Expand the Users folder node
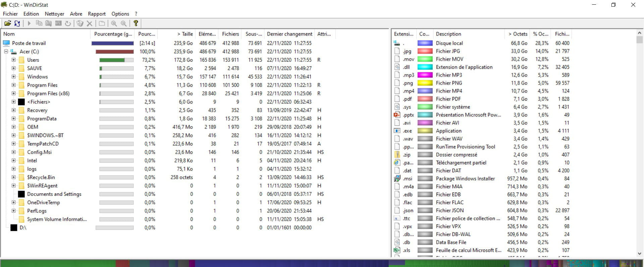644x267 pixels. [x=13, y=60]
